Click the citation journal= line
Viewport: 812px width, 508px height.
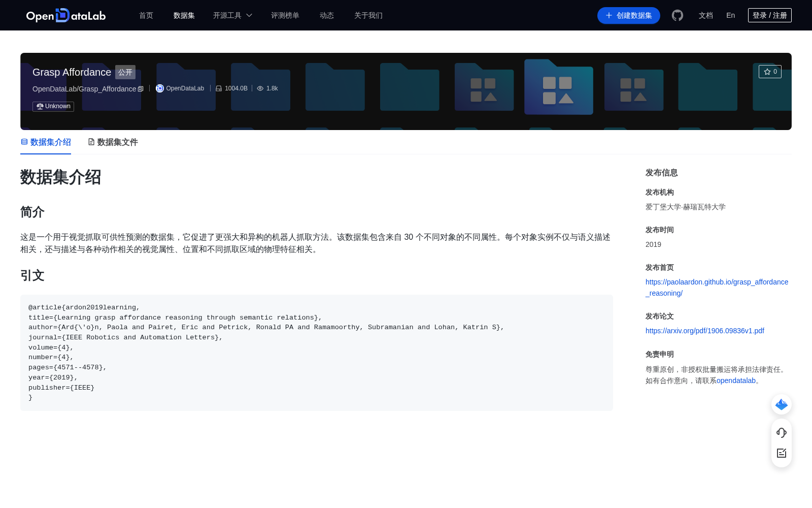pos(125,337)
